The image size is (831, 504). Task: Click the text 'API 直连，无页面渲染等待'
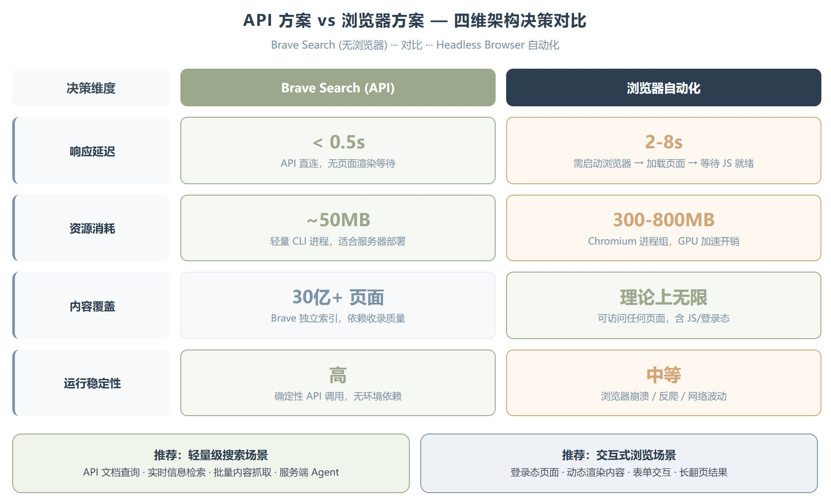point(338,164)
